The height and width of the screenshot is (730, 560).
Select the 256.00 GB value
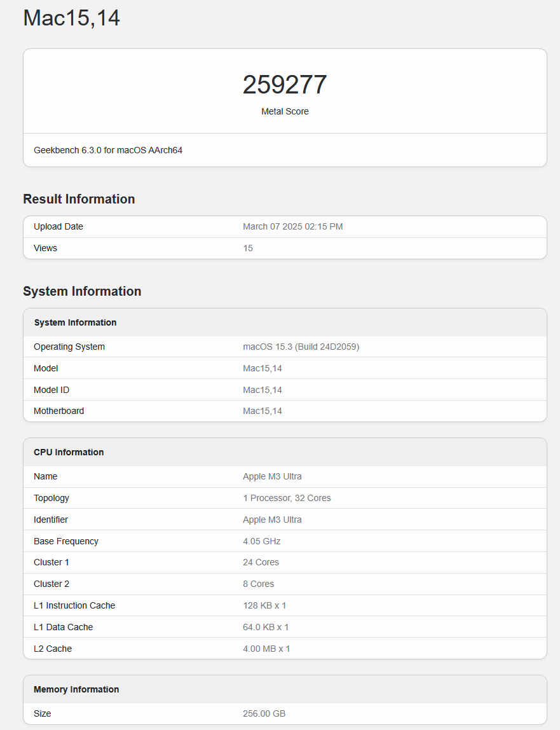click(x=264, y=713)
